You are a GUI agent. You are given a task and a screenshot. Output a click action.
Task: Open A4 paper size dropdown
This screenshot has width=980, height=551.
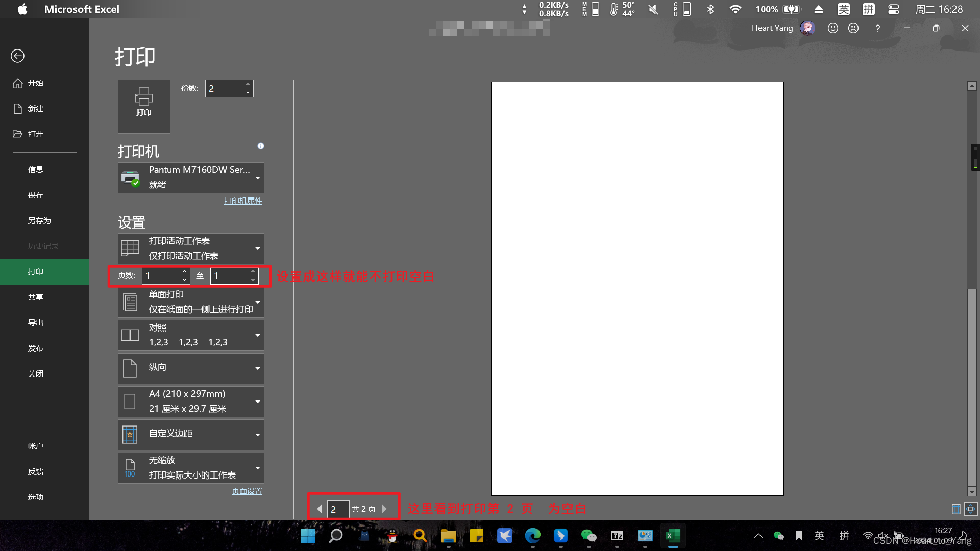[x=191, y=401]
